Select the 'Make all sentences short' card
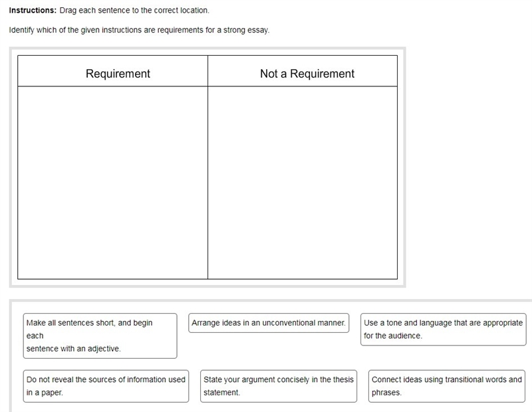 pyautogui.click(x=100, y=336)
